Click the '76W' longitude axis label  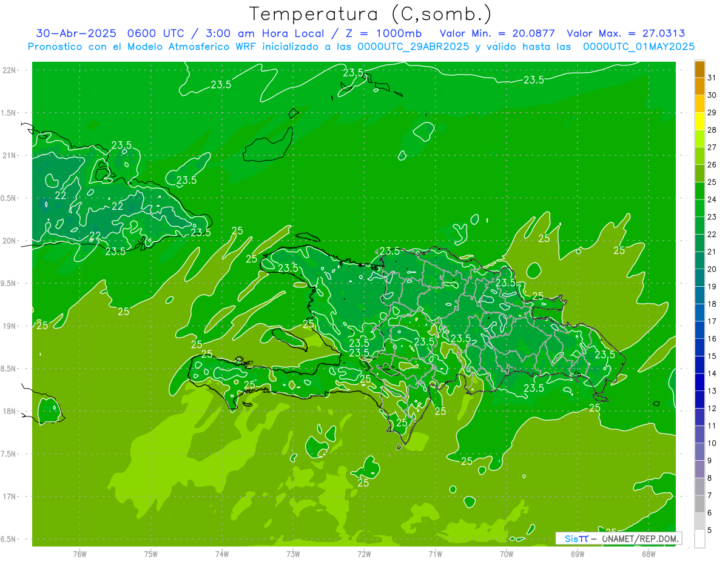(79, 554)
